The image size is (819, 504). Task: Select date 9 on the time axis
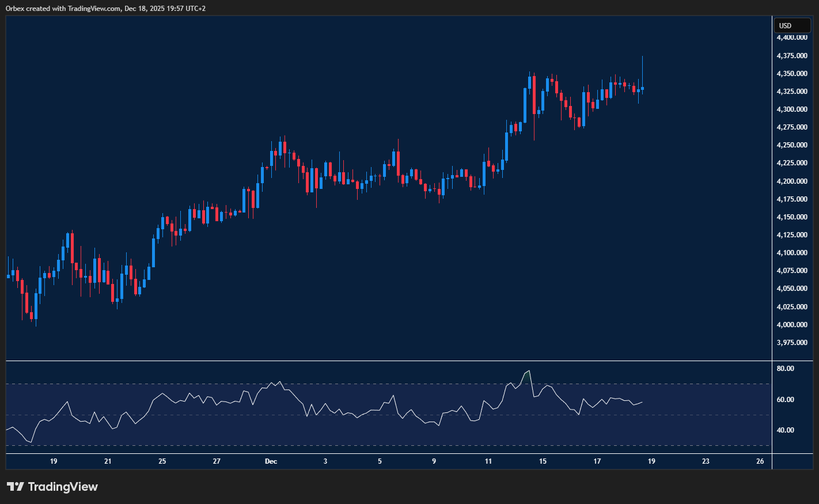[x=434, y=461]
